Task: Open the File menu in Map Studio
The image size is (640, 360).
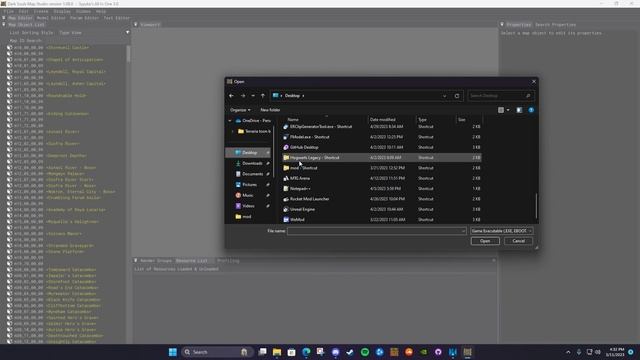Action: (9, 11)
